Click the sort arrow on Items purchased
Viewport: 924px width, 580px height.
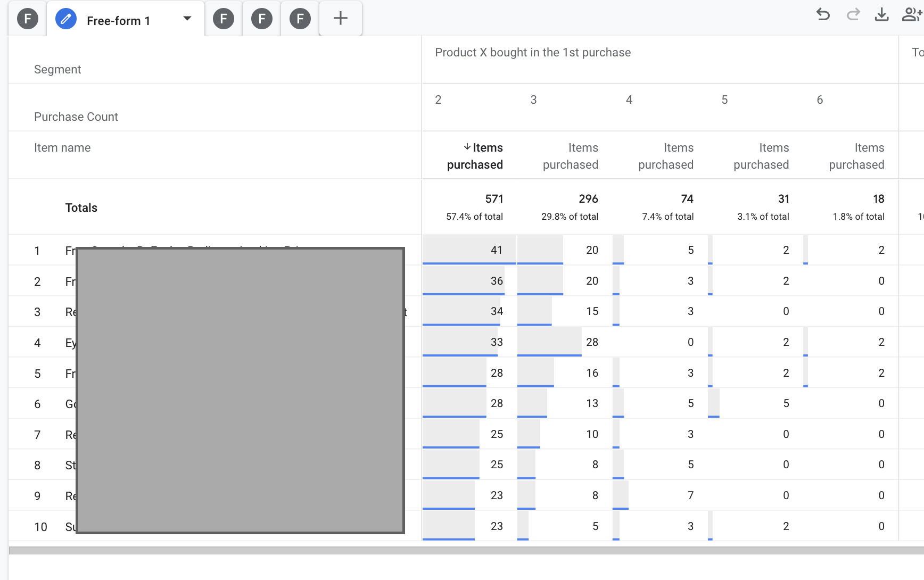467,147
